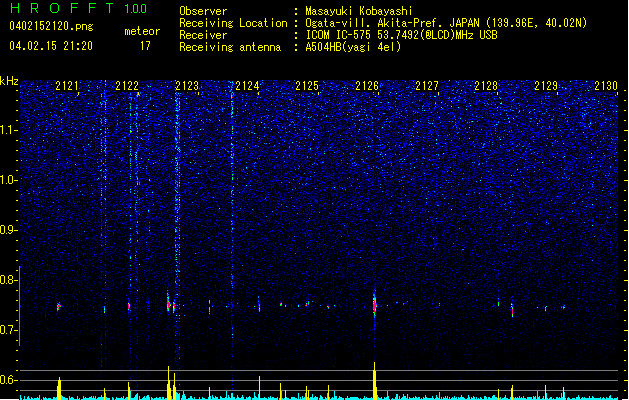Click the date stamp 04.02.15 21:20
The height and width of the screenshot is (400, 629).
(x=51, y=46)
